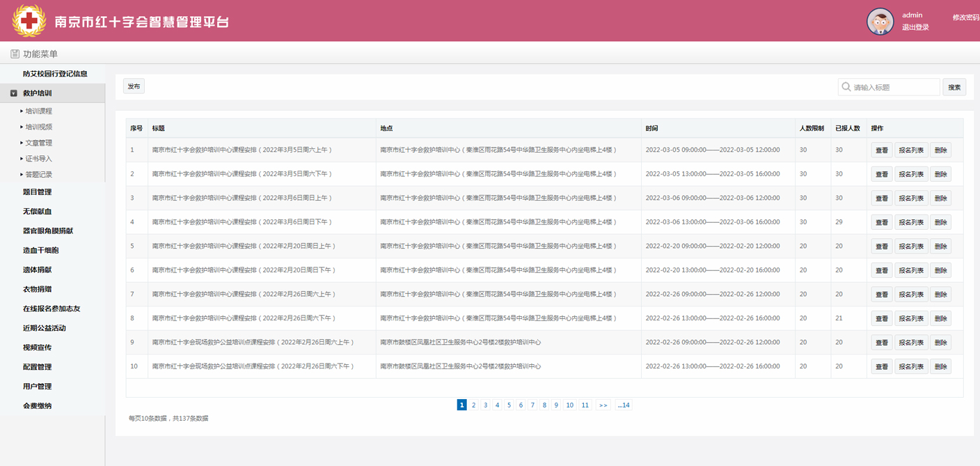
Task: Click the 退出登录 logout link
Action: pos(915,27)
